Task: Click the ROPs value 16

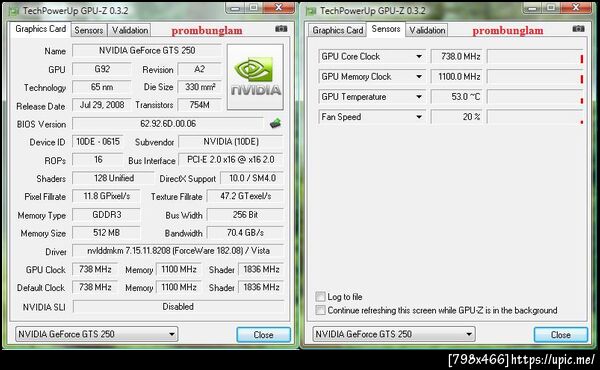Action: point(98,160)
